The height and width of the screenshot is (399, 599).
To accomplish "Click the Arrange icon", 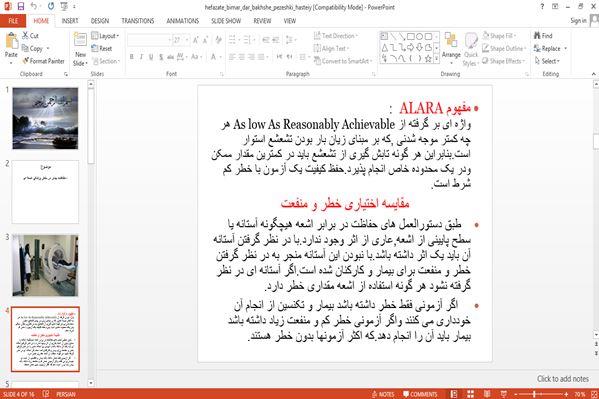I will [x=451, y=41].
